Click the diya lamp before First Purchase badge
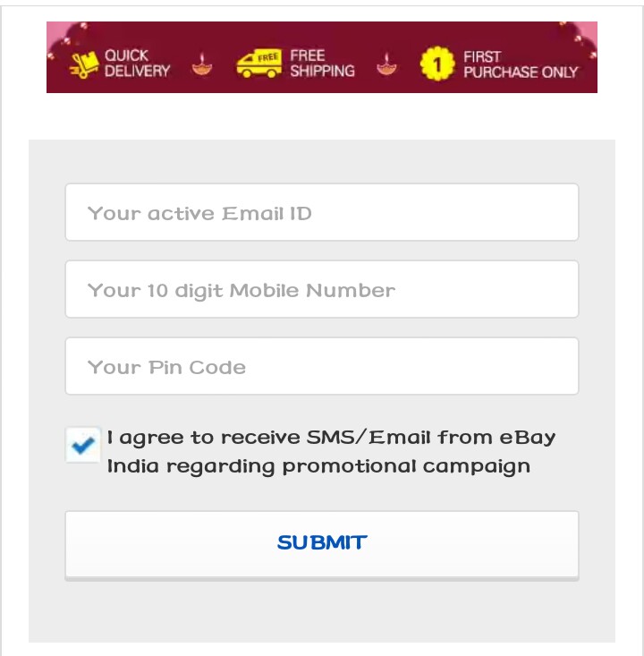The height and width of the screenshot is (656, 644). [386, 64]
